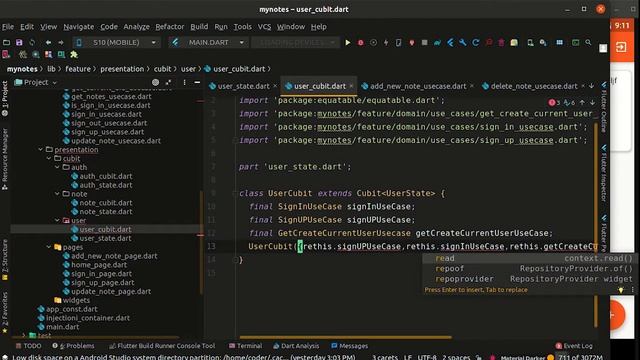
Task: Open the TODO tool window
Action: [x=28, y=346]
